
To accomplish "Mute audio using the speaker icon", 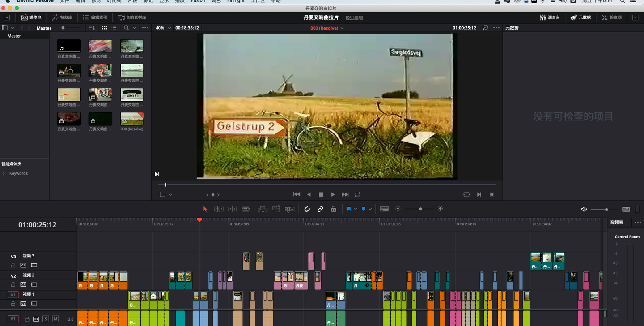I will click(x=584, y=210).
